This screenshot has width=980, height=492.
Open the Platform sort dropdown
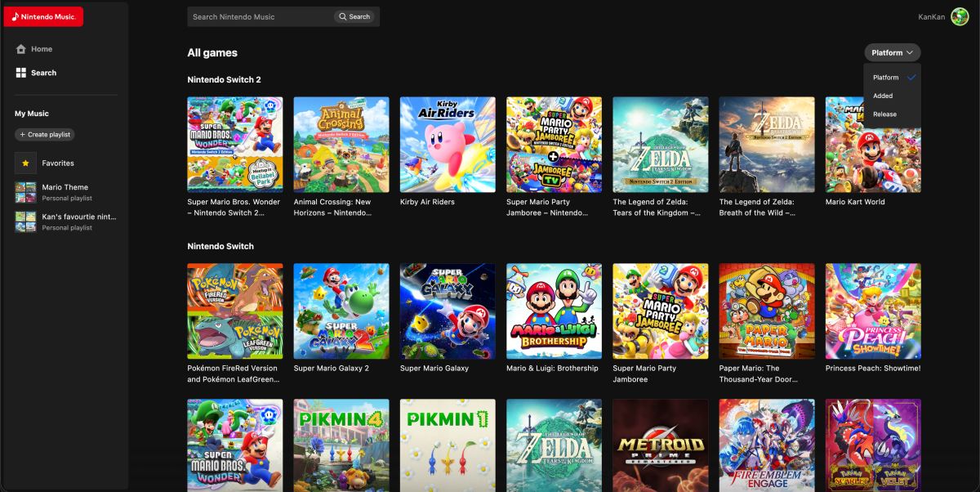tap(892, 52)
